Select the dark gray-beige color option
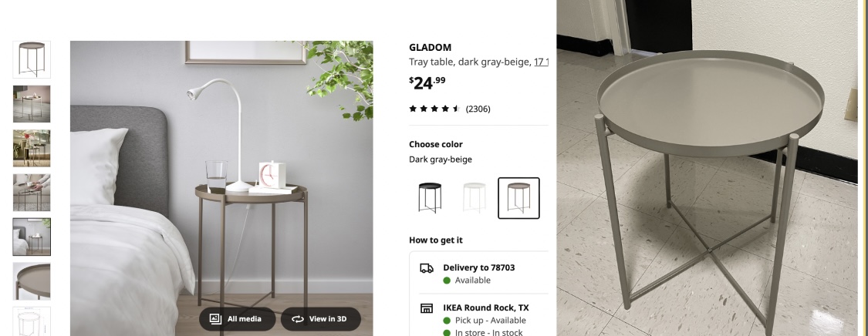The width and height of the screenshot is (868, 336). [518, 198]
